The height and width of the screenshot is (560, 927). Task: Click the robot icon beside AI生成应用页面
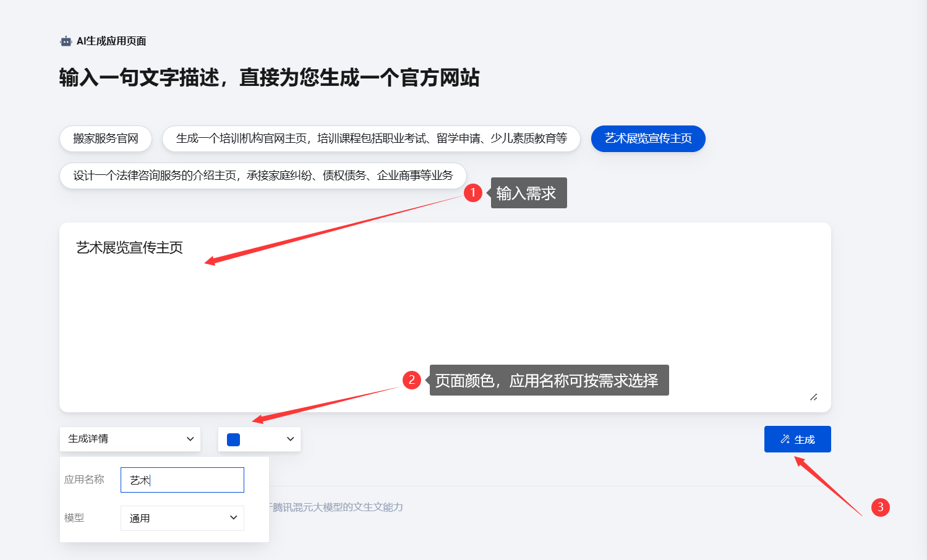(66, 41)
